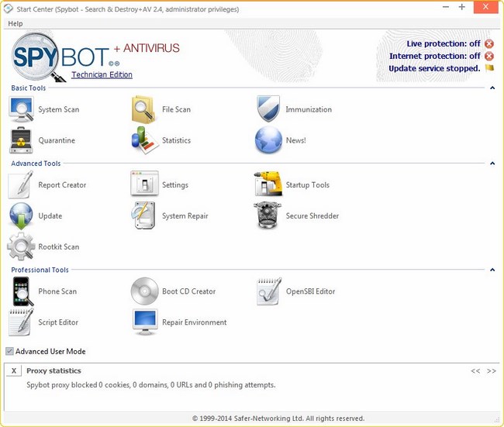The height and width of the screenshot is (427, 504).
Task: Open the Quarantine briefcase icon
Action: (x=21, y=140)
